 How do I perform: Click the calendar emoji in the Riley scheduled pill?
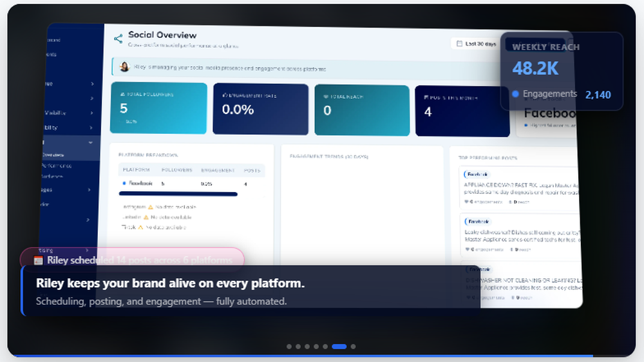pos(38,260)
